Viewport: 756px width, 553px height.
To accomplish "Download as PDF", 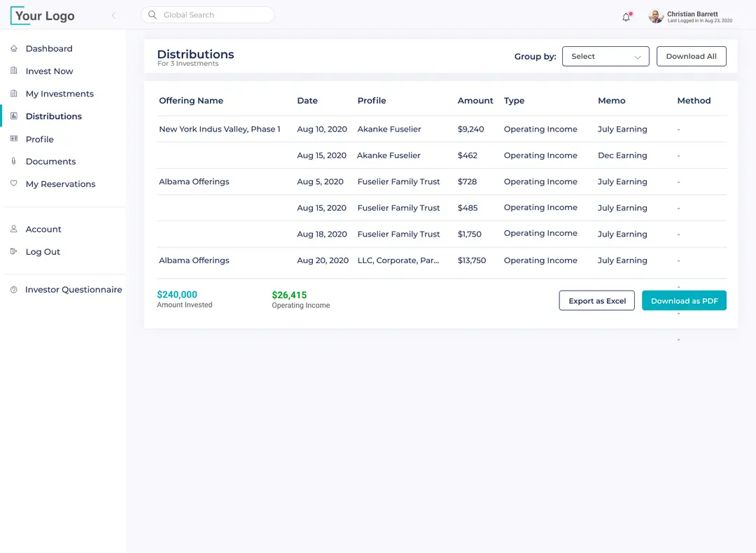I will [x=684, y=300].
